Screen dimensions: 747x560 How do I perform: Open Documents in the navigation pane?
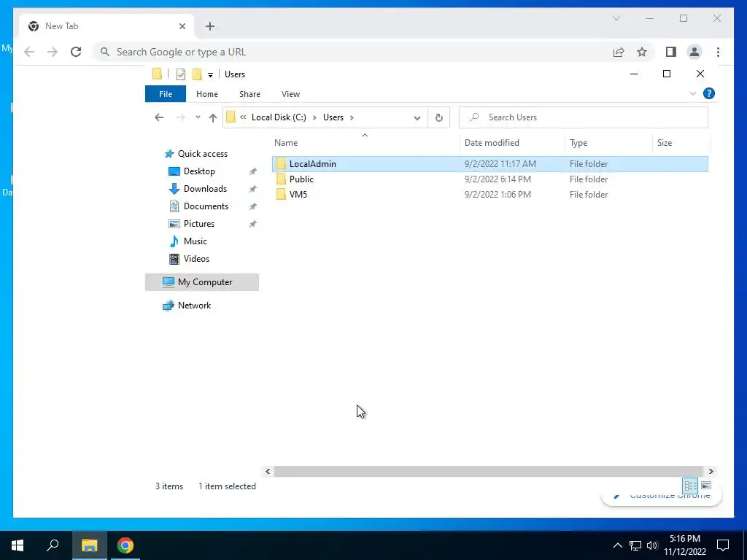(x=206, y=206)
